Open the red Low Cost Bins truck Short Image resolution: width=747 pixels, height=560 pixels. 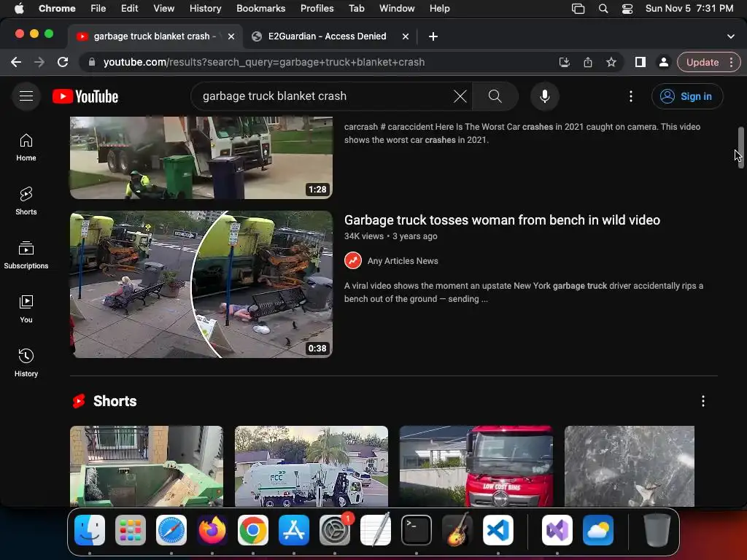pyautogui.click(x=476, y=466)
